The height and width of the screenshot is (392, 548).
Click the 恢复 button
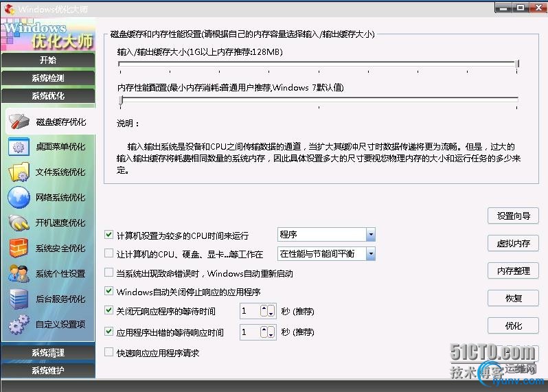click(513, 299)
